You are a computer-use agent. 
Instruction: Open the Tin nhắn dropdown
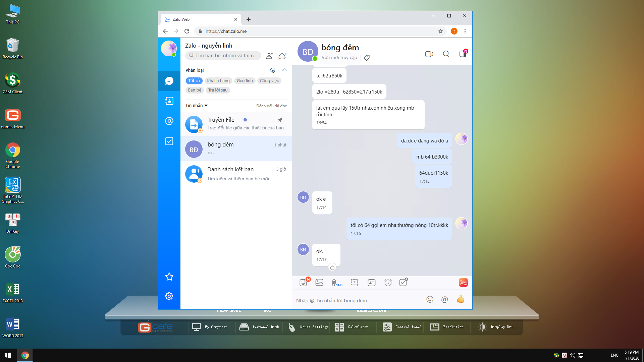(x=197, y=106)
